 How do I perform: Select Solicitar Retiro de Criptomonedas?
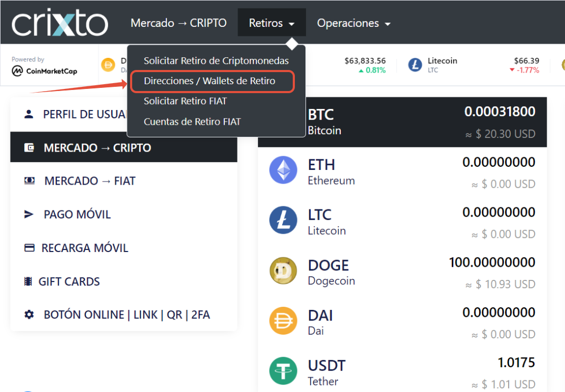(216, 61)
